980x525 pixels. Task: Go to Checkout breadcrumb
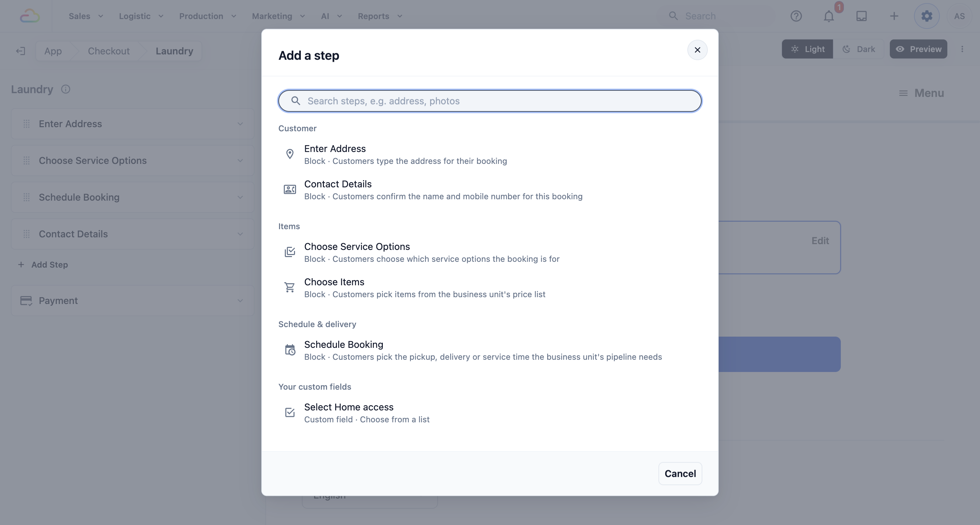pos(109,51)
